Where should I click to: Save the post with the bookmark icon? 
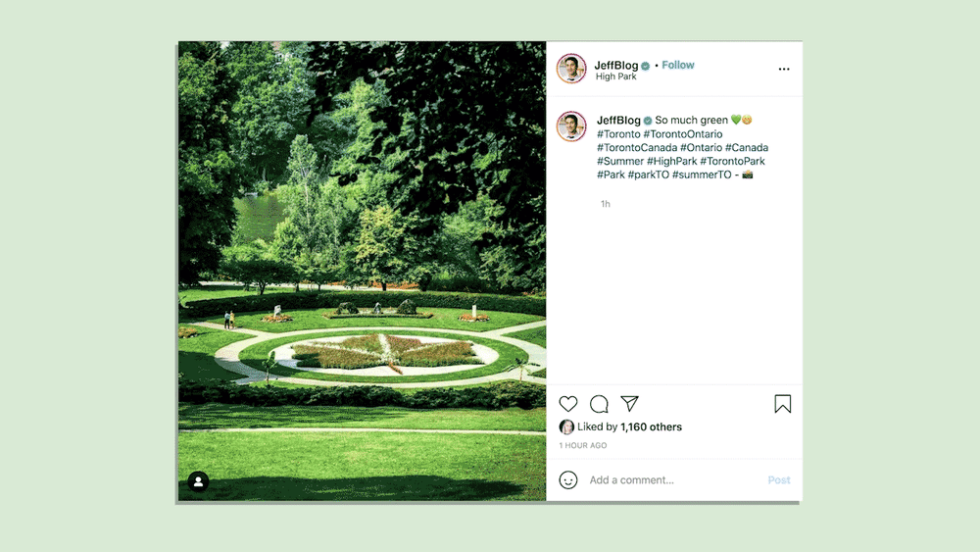click(x=782, y=404)
